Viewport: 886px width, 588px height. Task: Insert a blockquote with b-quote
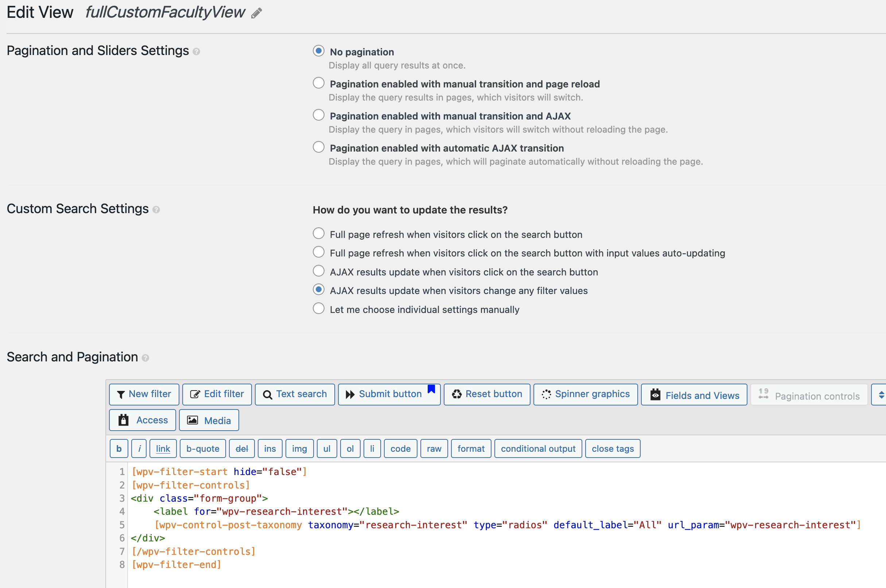[203, 448]
